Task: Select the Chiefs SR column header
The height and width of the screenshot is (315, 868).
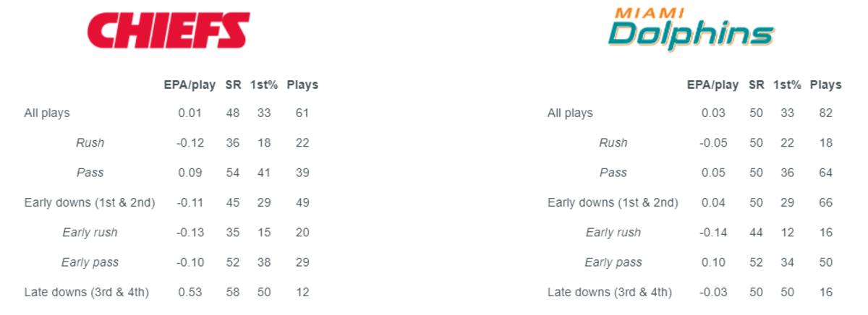Action: 233,85
